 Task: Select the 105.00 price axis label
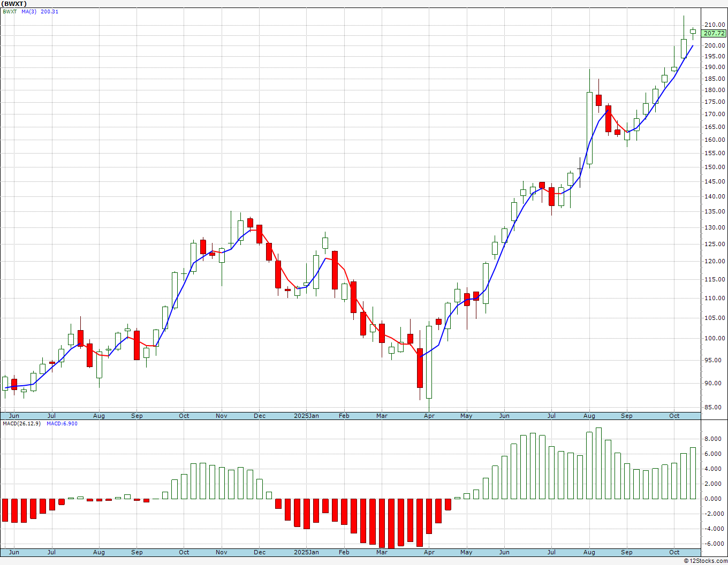715,318
